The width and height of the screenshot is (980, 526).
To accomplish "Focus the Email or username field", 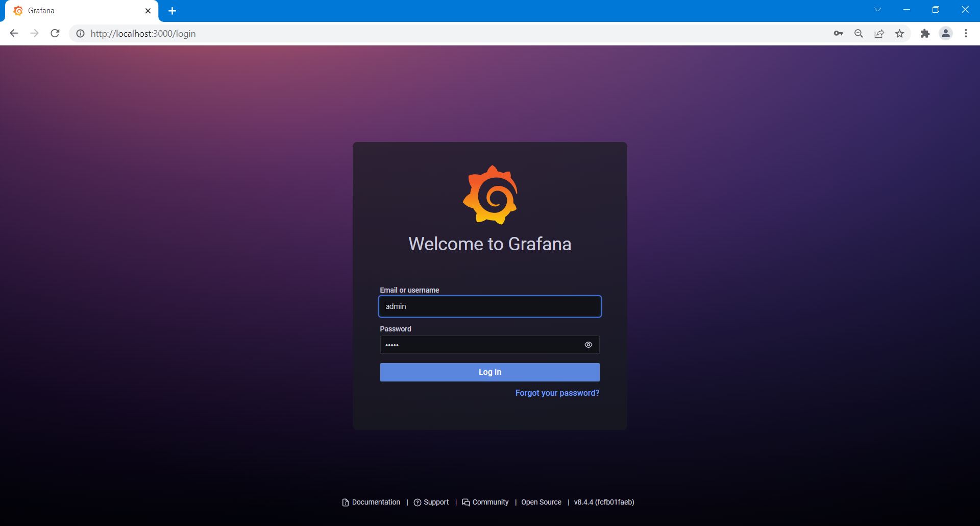I will [490, 306].
